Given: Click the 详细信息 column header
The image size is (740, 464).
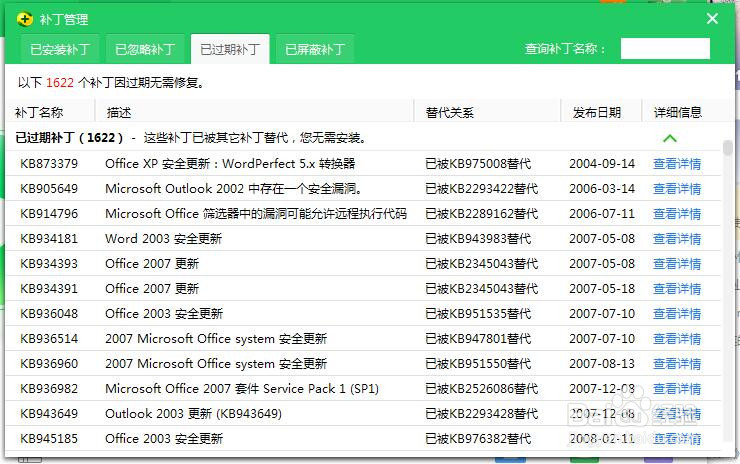Looking at the screenshot, I should pos(678,112).
